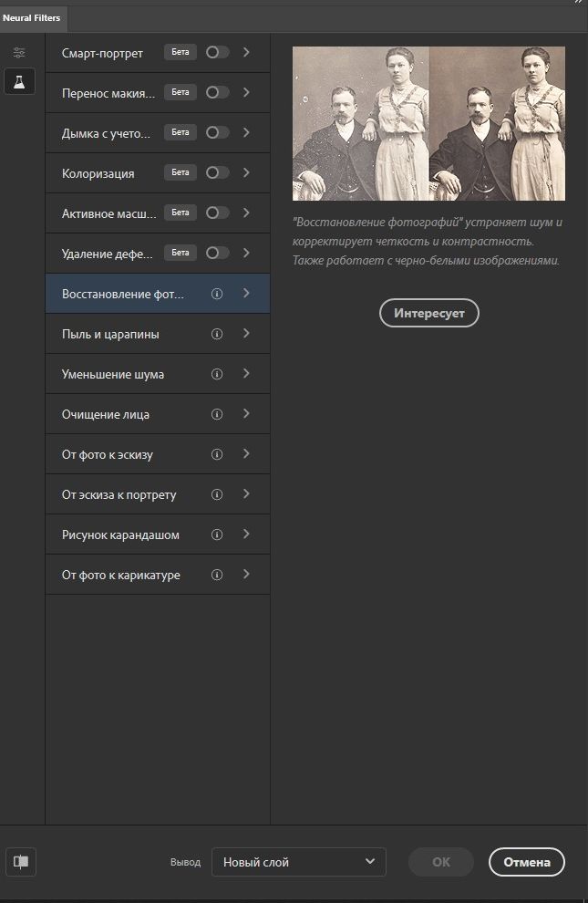The height and width of the screenshot is (903, 588).
Task: Click the disabled OK button
Action: click(x=441, y=862)
